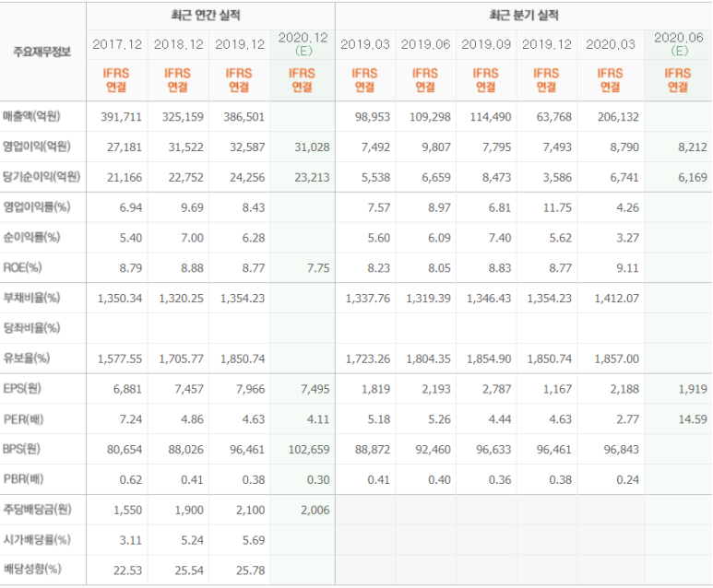Click the 2019.09 column header
Viewport: 713px width, 588px height.
click(486, 44)
